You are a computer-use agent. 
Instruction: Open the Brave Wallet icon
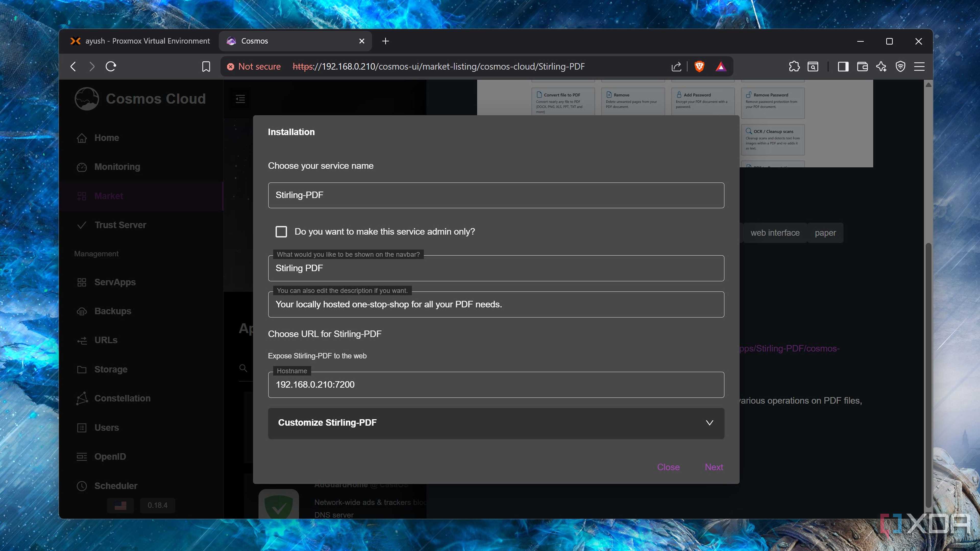862,67
